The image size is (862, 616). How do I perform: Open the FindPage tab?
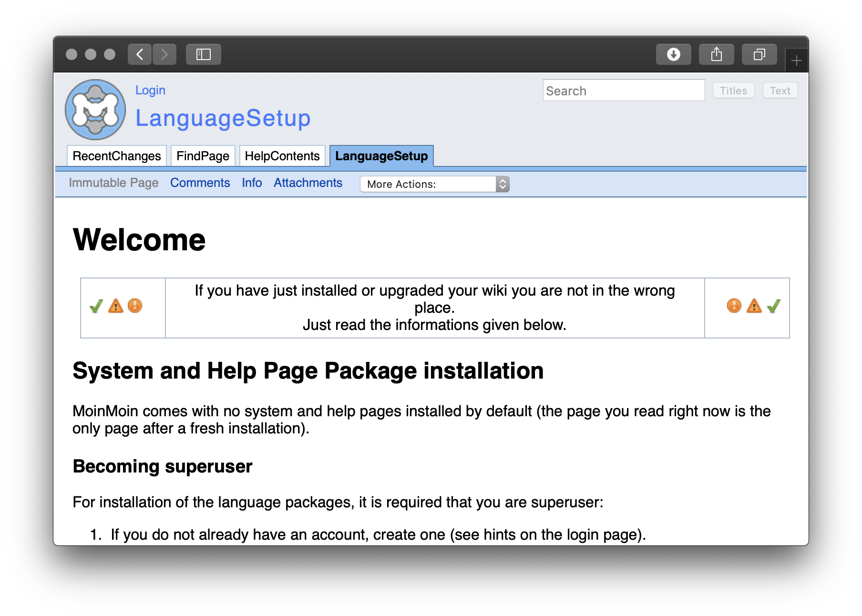point(203,156)
